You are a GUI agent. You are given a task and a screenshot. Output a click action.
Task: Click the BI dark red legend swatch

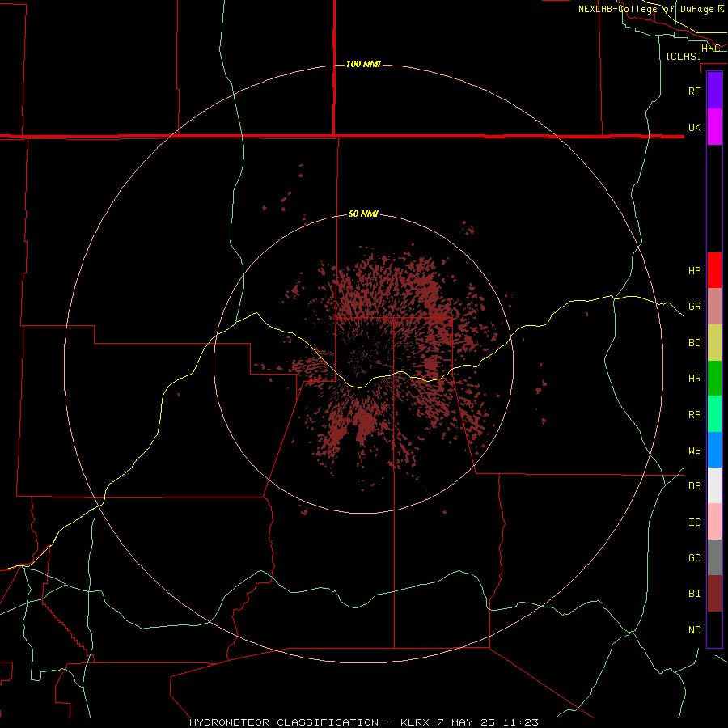point(714,594)
